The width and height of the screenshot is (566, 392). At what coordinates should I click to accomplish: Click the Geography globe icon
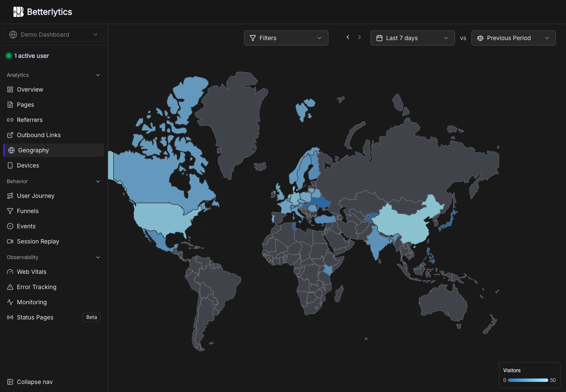click(x=11, y=150)
